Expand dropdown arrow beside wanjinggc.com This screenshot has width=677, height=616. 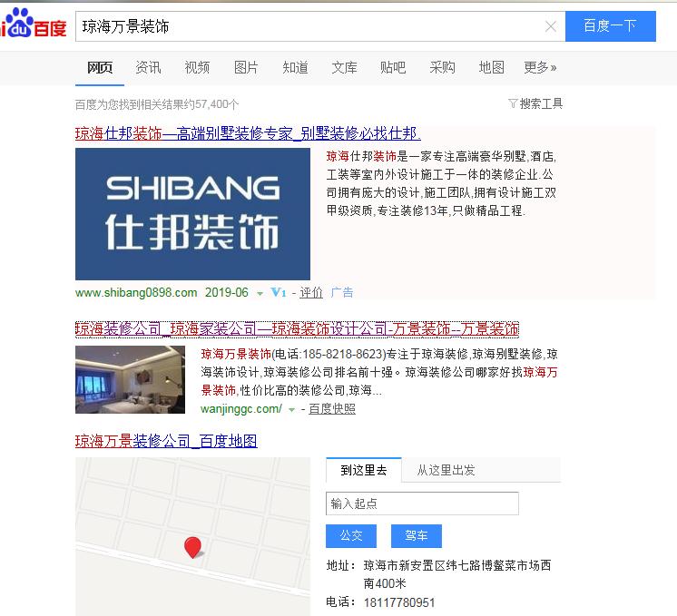pyautogui.click(x=292, y=410)
